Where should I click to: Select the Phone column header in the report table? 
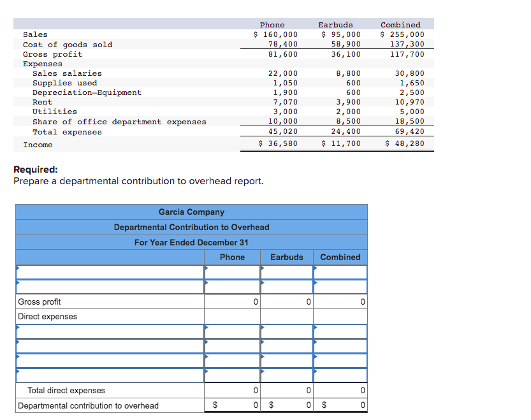232,257
